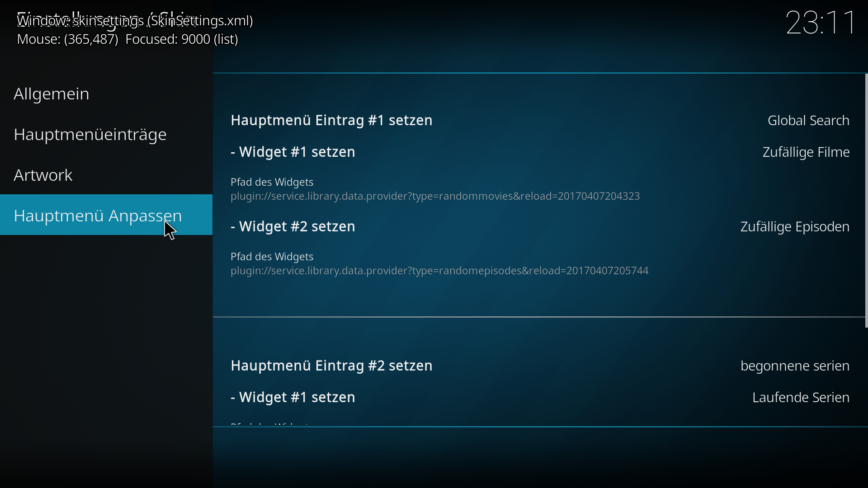
Task: Change the 'begonnene serien' value
Action: [x=795, y=366]
